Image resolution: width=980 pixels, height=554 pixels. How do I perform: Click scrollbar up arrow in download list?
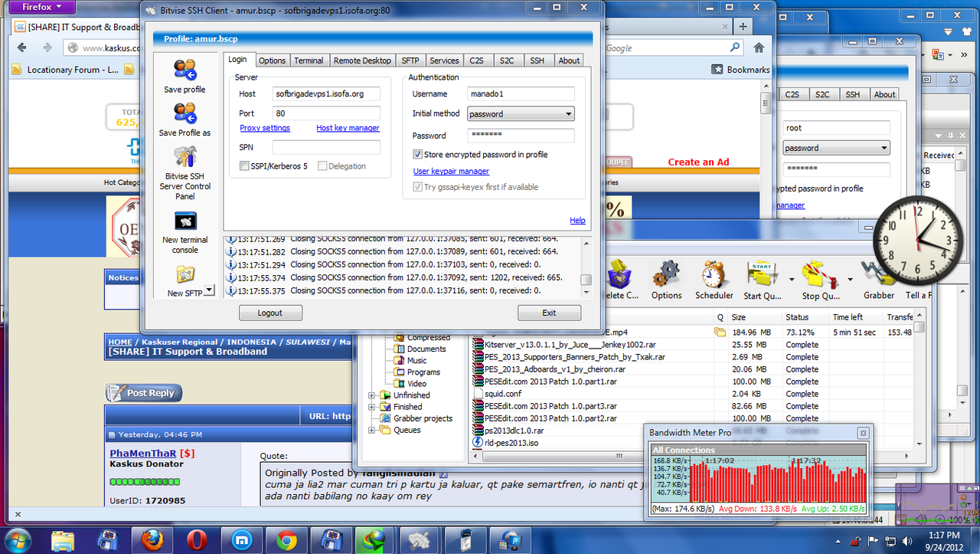click(x=919, y=315)
